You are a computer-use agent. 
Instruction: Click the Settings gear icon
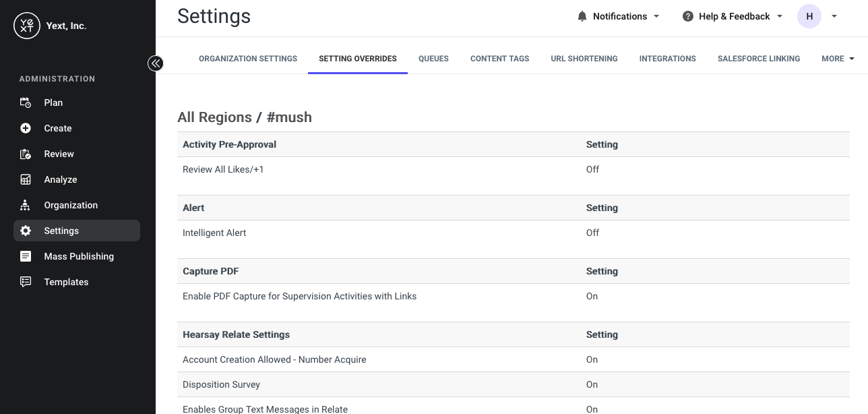point(26,231)
